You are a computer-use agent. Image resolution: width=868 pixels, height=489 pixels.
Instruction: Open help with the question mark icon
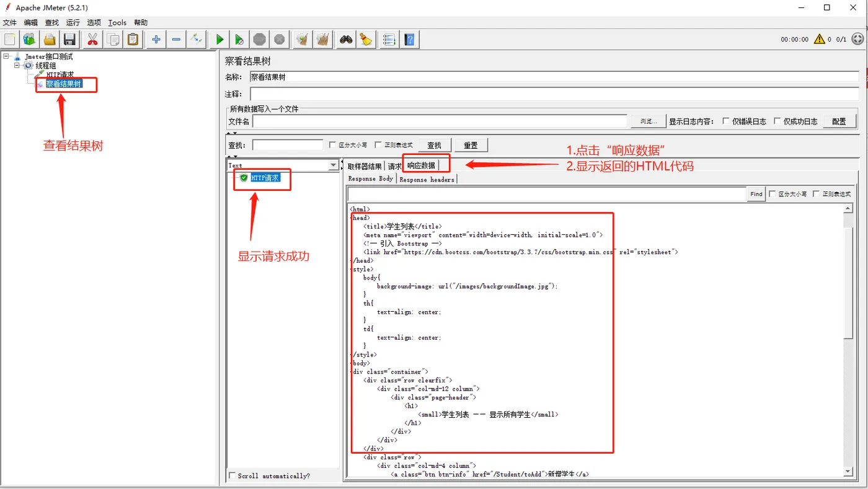click(409, 40)
